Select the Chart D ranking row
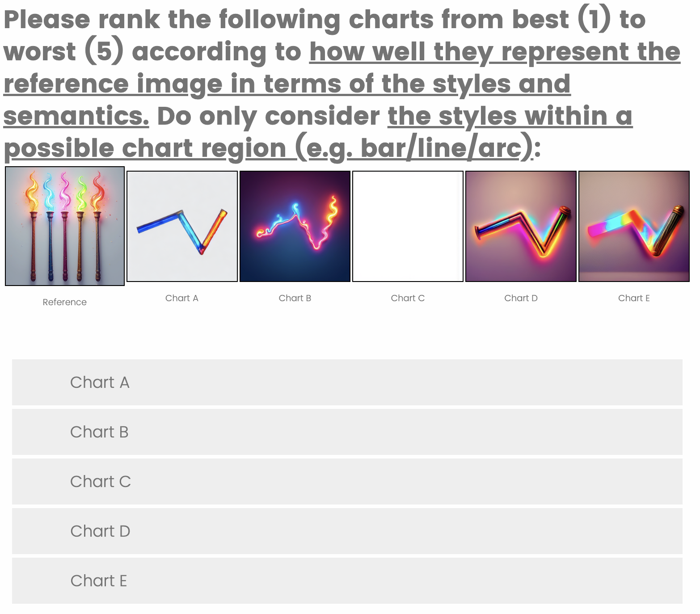This screenshot has height=614, width=700. [347, 531]
